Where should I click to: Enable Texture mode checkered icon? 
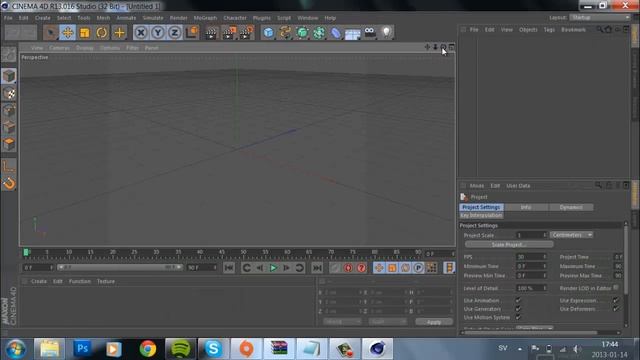[x=9, y=93]
